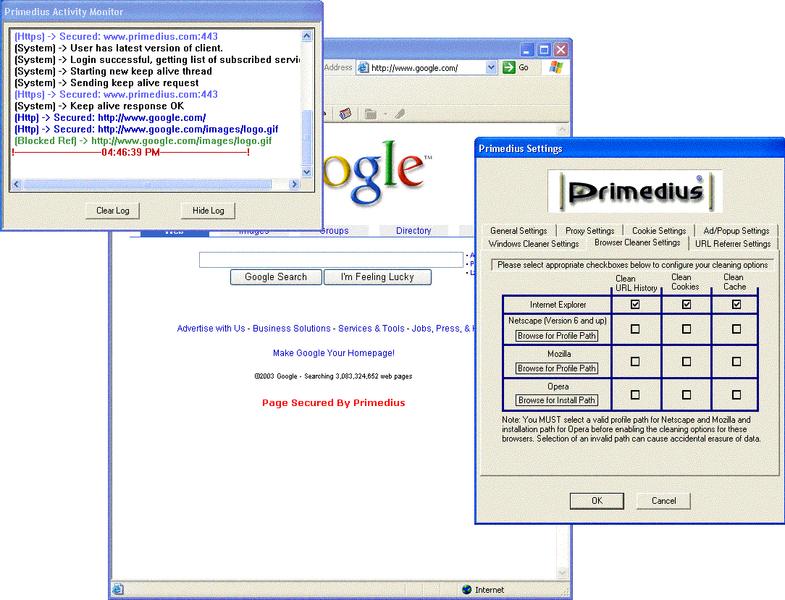Click Advertise with Us link

coord(211,329)
